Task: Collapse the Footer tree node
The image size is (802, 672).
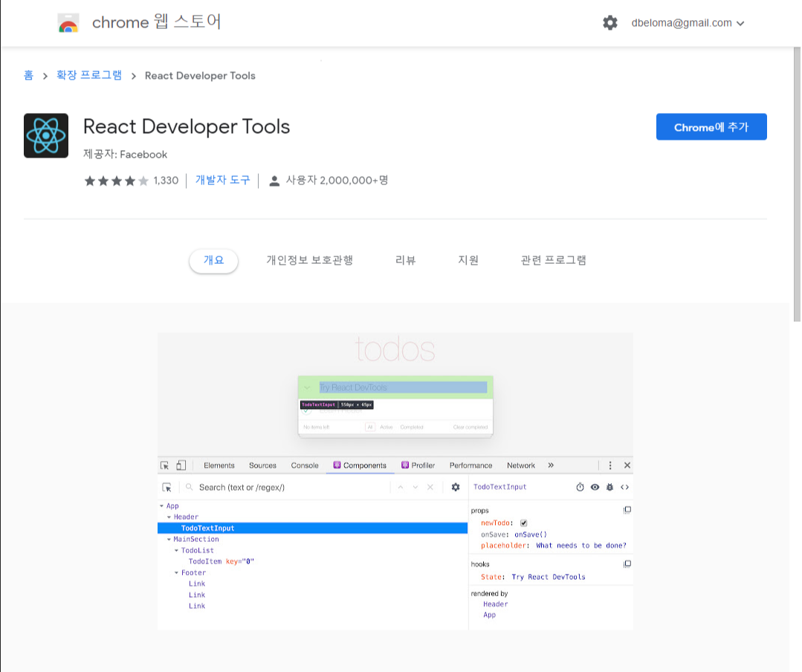Action: click(x=176, y=573)
